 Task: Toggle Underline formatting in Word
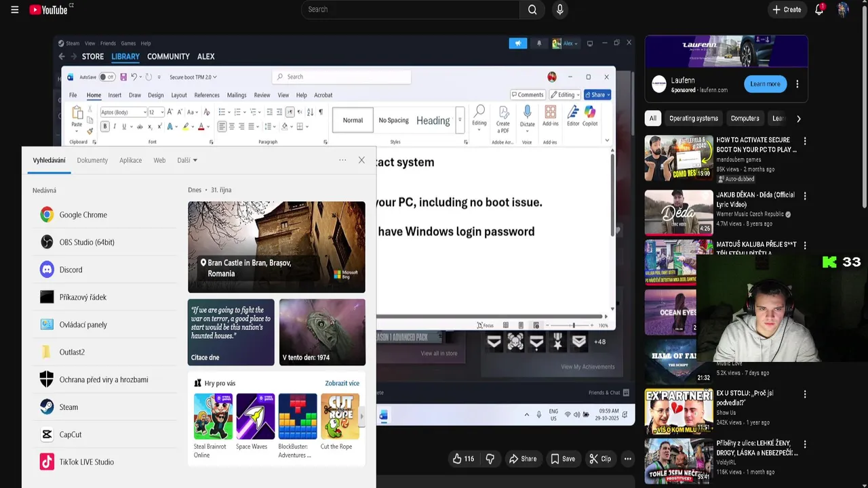pos(123,126)
